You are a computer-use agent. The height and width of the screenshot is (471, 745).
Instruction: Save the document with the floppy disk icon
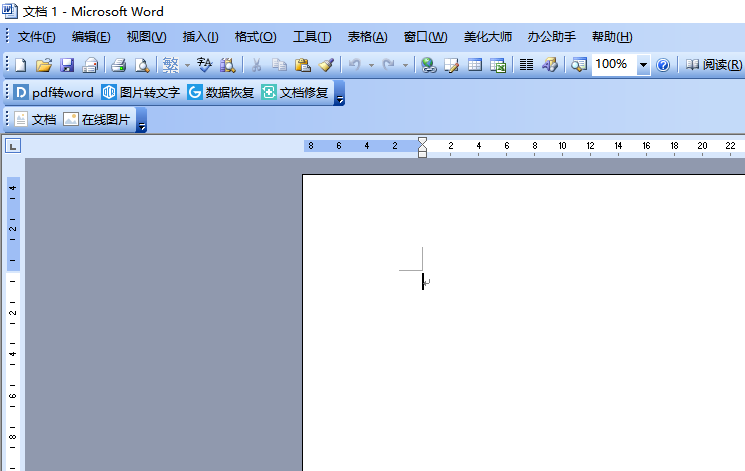click(x=67, y=65)
